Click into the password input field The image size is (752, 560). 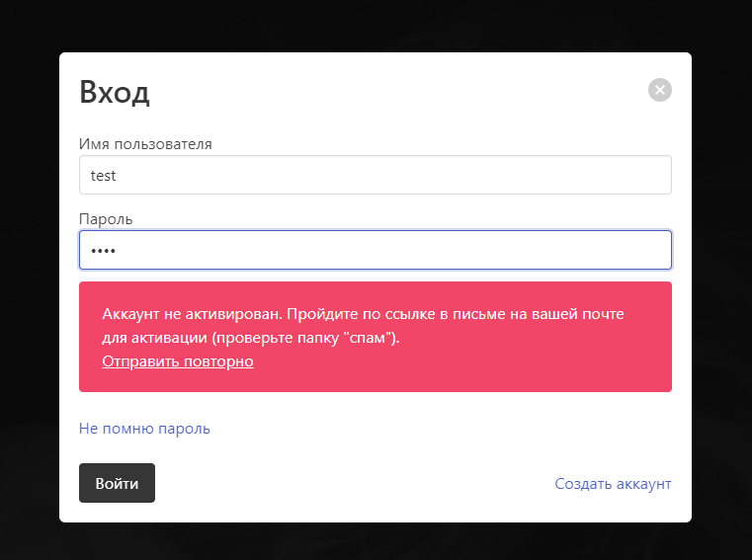point(375,250)
